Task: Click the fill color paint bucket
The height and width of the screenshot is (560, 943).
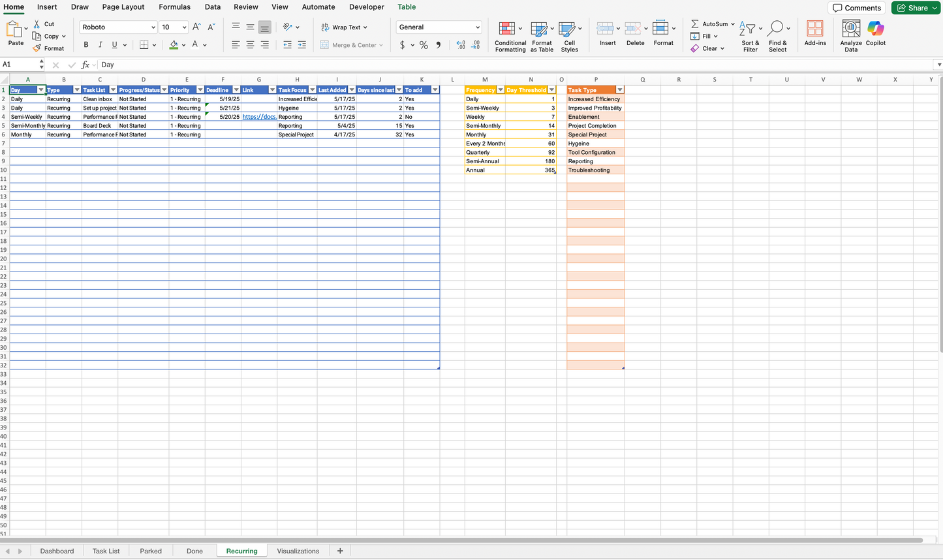Action: [174, 45]
